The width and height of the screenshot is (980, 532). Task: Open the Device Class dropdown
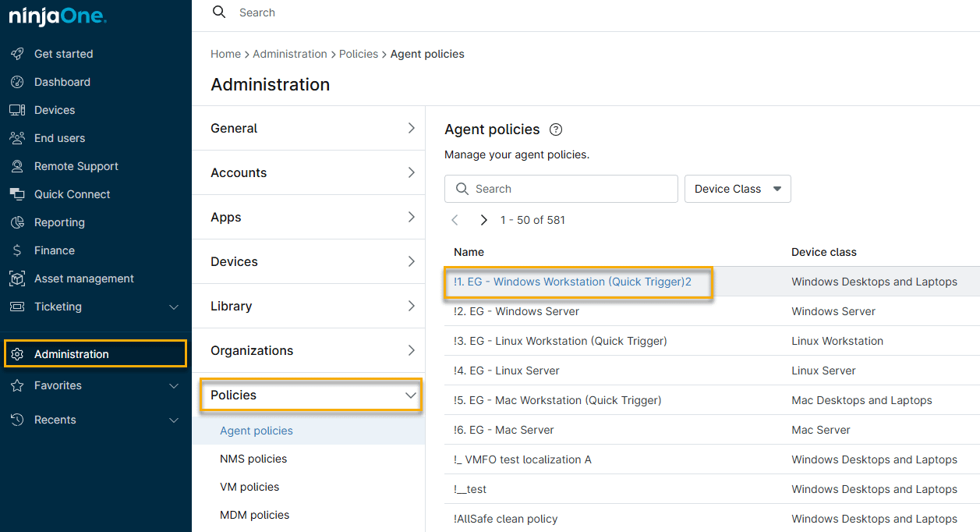pos(737,189)
